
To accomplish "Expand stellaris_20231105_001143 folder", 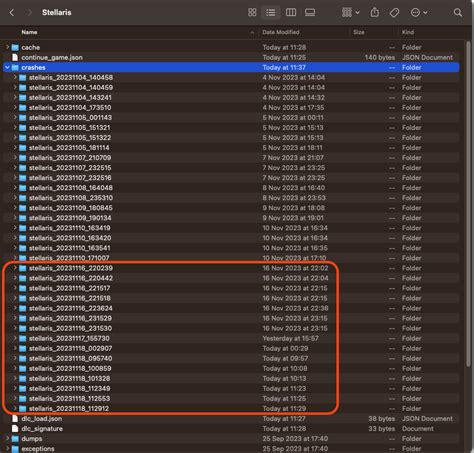I will click(x=15, y=117).
